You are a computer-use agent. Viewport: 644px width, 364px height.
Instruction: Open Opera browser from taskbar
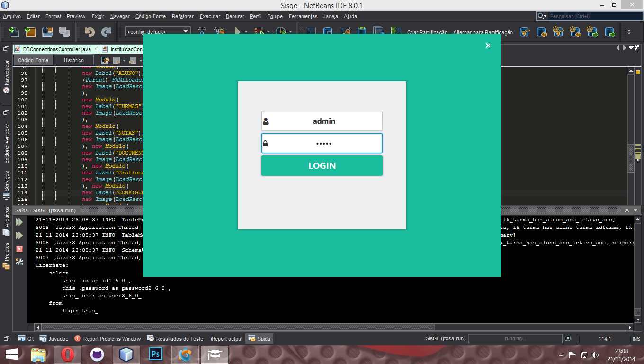68,355
